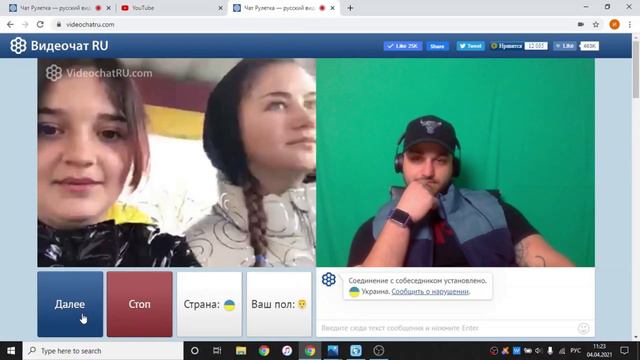Click the Twitter Tweet button
Screen dimensions: 640x360
click(x=470, y=46)
